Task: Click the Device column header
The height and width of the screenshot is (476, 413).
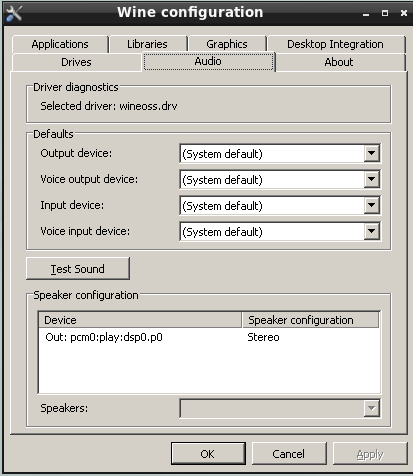Action: (x=140, y=320)
